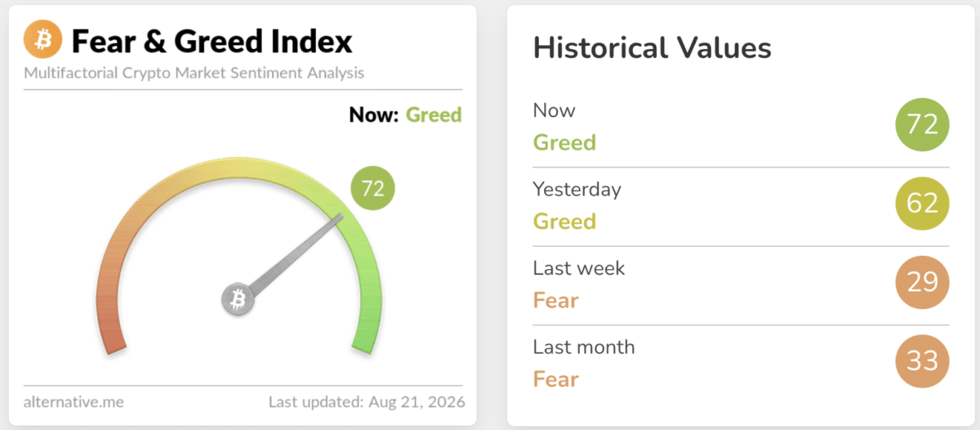980x430 pixels.
Task: Select the Yesterday row label
Action: coord(577,189)
